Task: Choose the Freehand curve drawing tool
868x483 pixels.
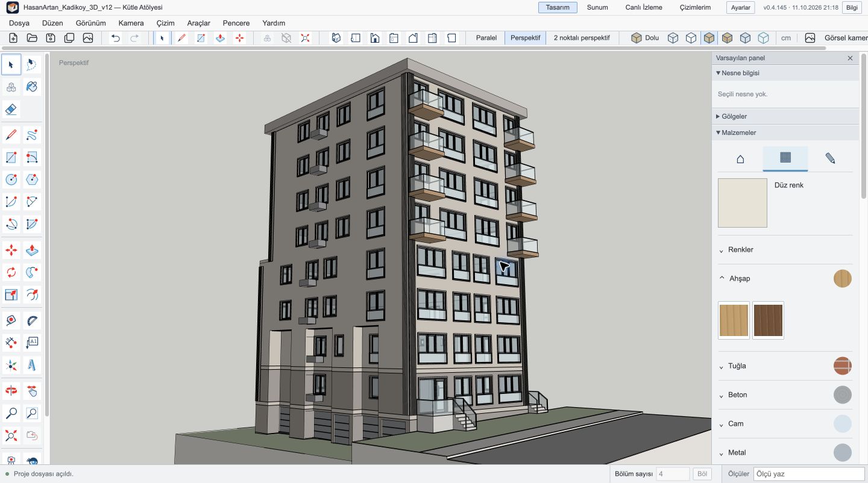Action: [32, 134]
